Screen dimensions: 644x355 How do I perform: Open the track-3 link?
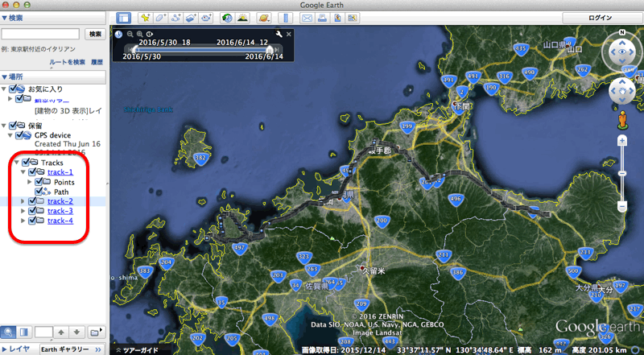click(x=60, y=211)
